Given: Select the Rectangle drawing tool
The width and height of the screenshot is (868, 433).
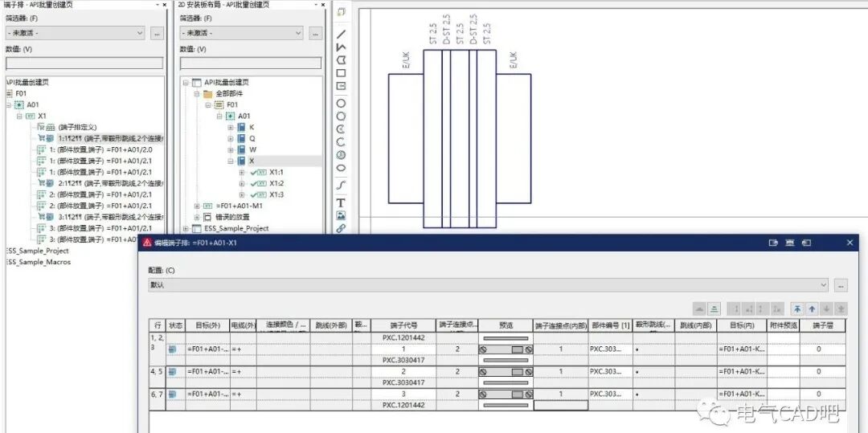Looking at the screenshot, I should click(x=341, y=73).
